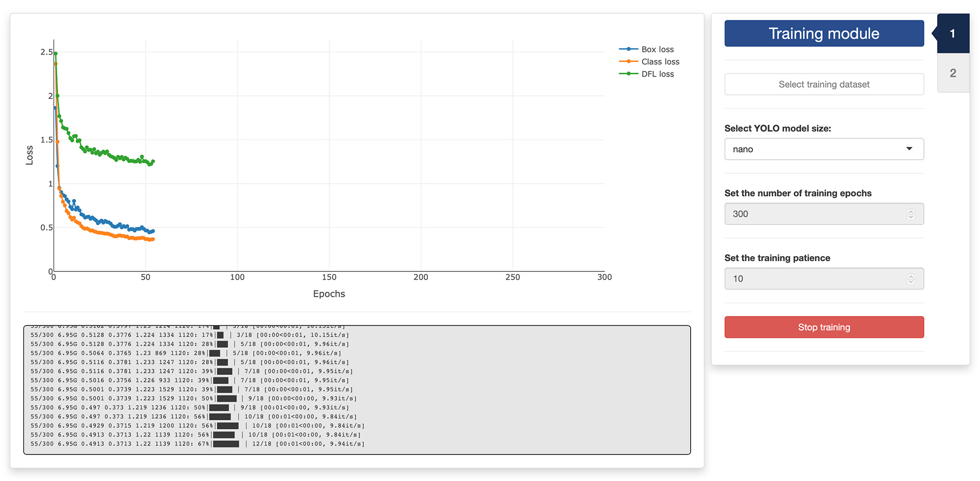
Task: Click the Epochs axis title
Action: tap(329, 294)
